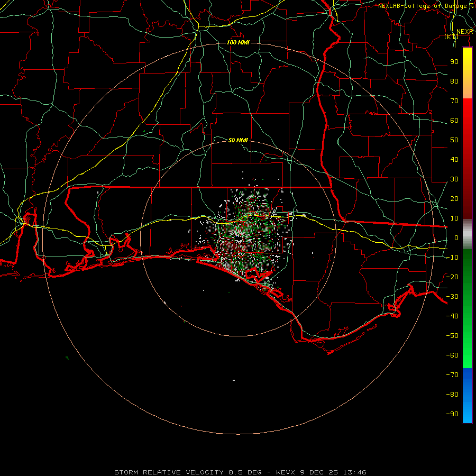The image size is (476, 476).
Task: Click the -60 value on velocity scale
Action: pyautogui.click(x=452, y=355)
